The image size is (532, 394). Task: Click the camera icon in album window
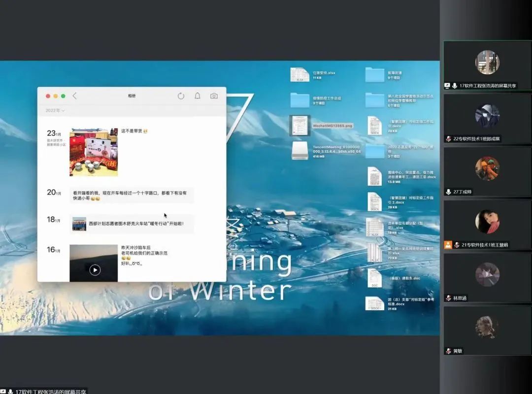coord(214,96)
